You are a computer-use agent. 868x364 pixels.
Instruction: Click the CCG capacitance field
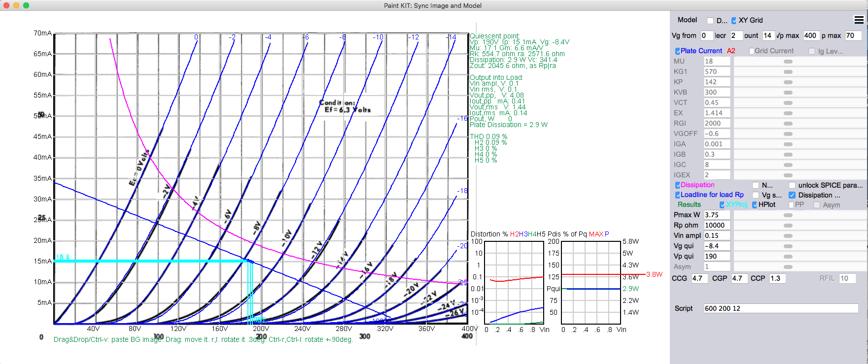[x=699, y=279]
